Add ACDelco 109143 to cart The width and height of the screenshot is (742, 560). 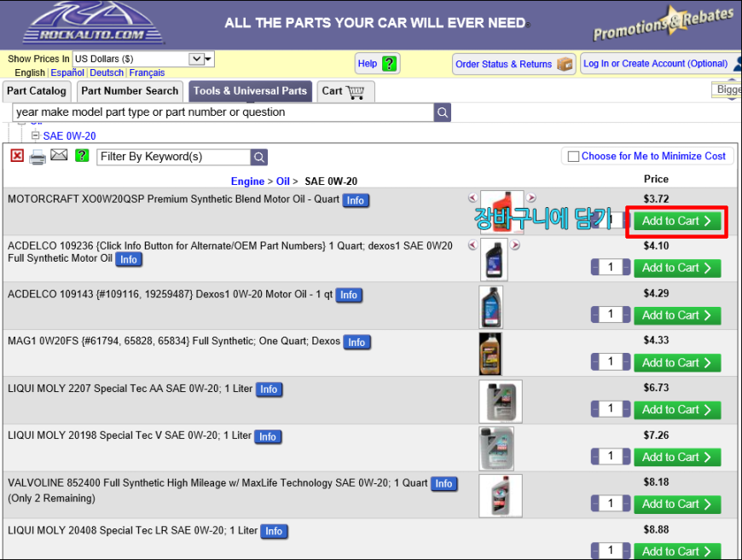(677, 315)
